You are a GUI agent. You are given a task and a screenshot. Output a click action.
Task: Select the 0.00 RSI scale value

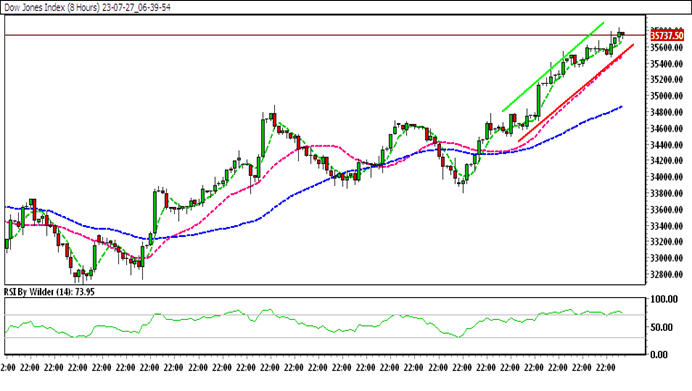coord(659,354)
